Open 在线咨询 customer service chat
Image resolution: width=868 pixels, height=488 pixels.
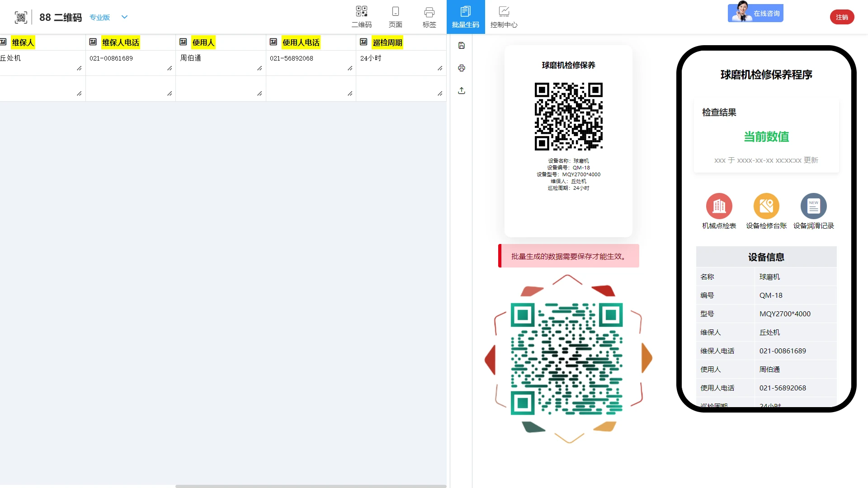[755, 13]
